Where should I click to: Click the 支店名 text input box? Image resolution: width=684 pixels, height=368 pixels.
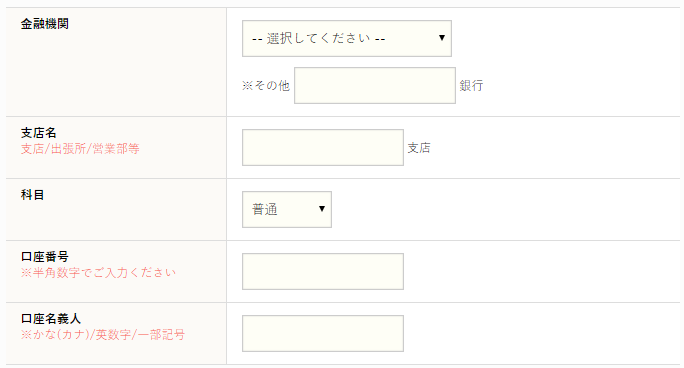pyautogui.click(x=323, y=147)
